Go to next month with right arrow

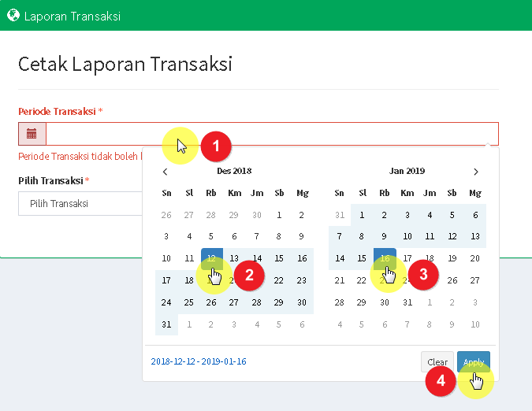point(475,172)
